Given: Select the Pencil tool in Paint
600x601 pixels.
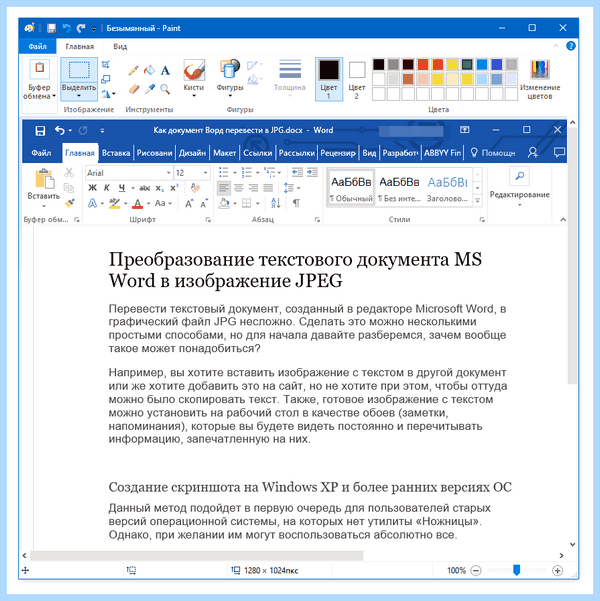Looking at the screenshot, I should click(x=133, y=71).
